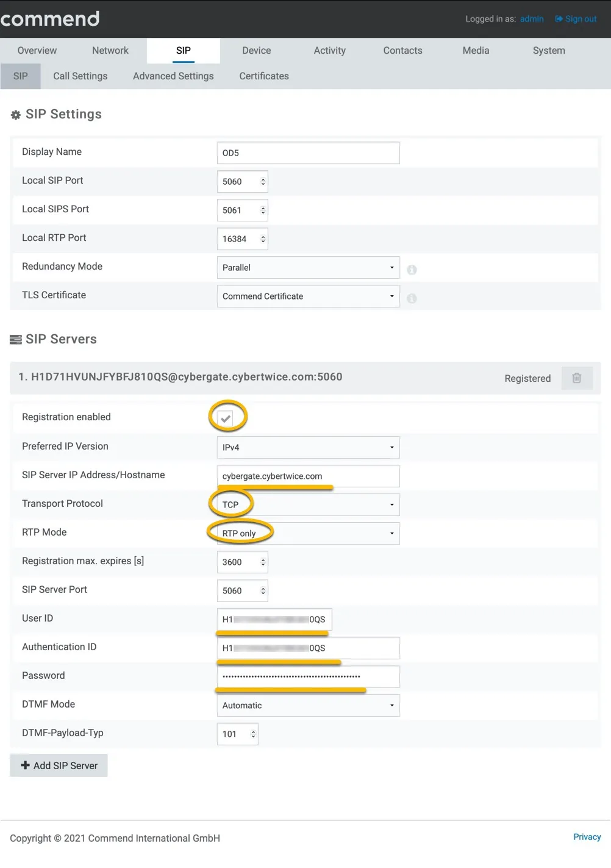Click the TLS Certificate info icon
This screenshot has width=611, height=868.
click(412, 298)
